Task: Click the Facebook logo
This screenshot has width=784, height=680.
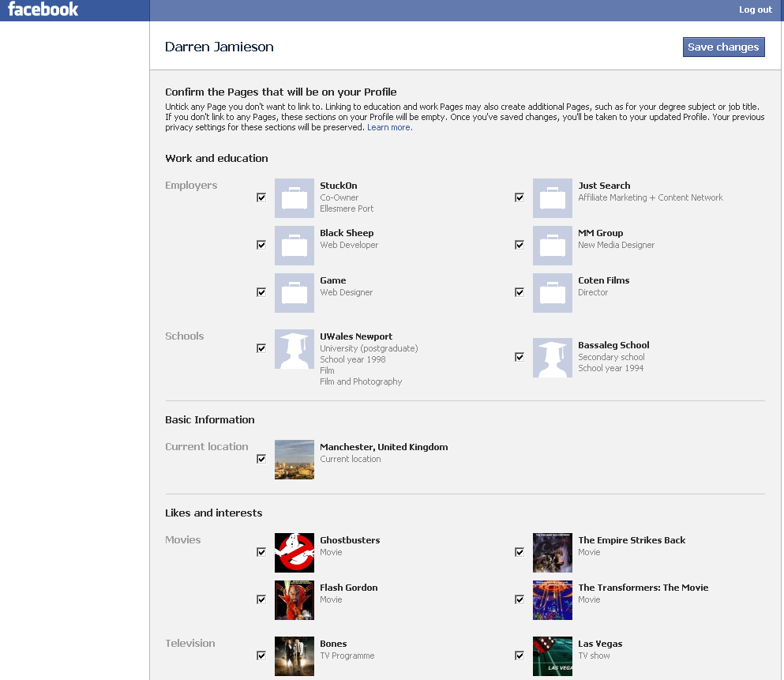Action: tap(43, 9)
